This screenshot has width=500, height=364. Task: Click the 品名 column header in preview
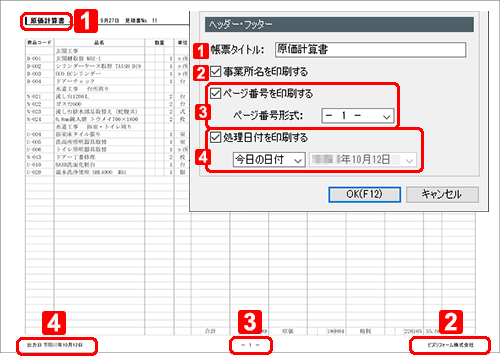click(x=99, y=43)
